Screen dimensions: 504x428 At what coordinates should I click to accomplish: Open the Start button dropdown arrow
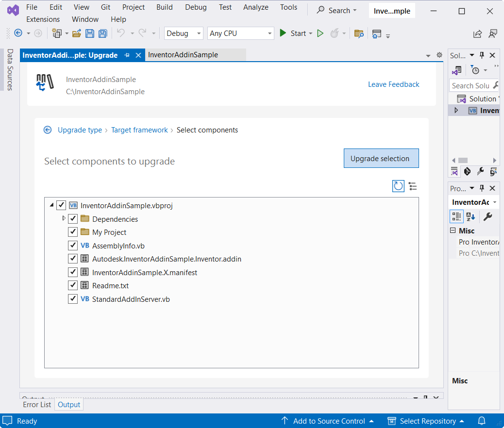(x=310, y=33)
